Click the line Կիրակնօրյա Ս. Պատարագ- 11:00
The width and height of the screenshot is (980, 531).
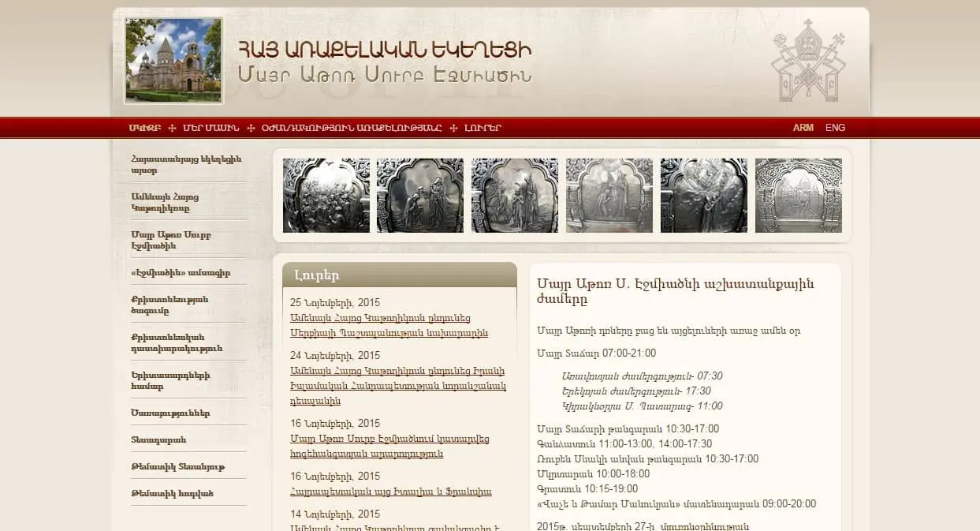click(x=642, y=406)
